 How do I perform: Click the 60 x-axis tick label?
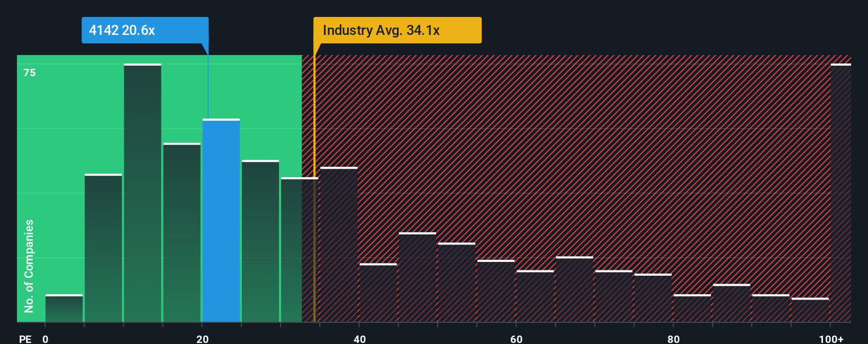coord(517,339)
